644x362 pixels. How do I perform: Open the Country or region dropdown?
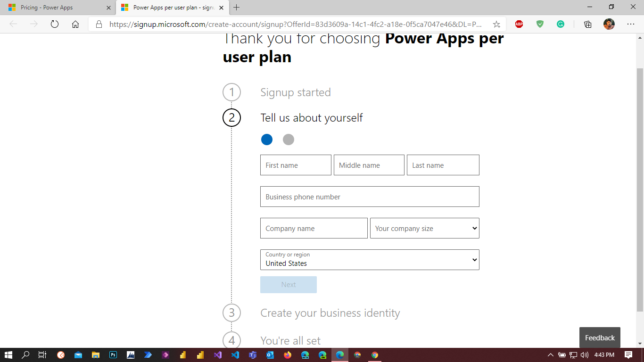tap(370, 260)
